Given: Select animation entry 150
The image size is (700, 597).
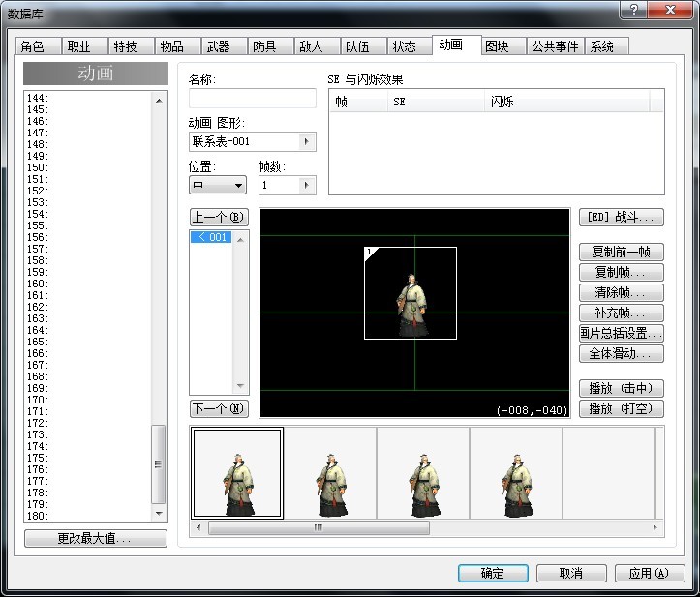Looking at the screenshot, I should coord(88,167).
